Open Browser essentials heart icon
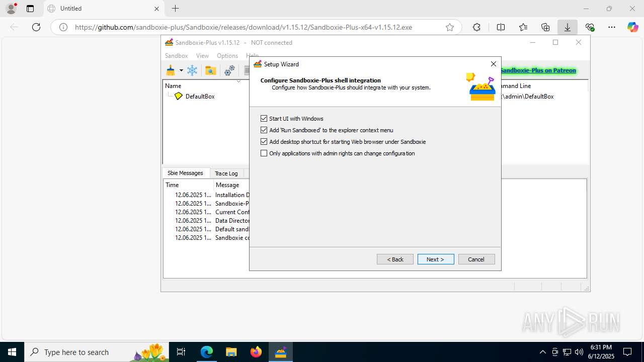This screenshot has width=644, height=362. tap(590, 27)
